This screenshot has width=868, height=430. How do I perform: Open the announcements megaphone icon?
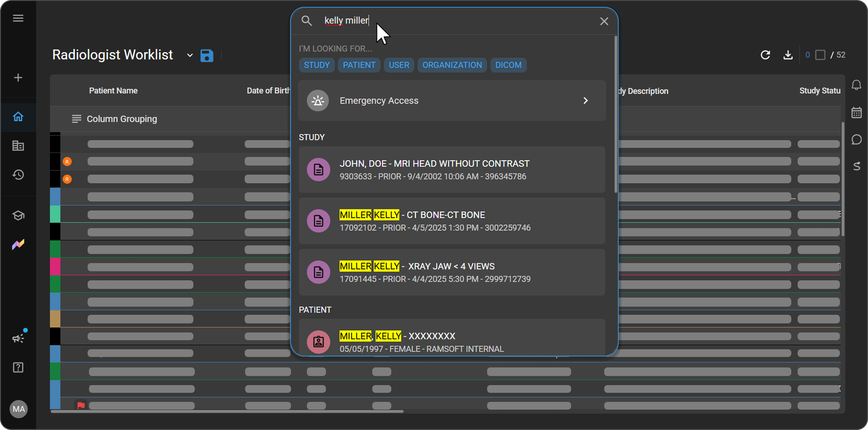click(18, 338)
